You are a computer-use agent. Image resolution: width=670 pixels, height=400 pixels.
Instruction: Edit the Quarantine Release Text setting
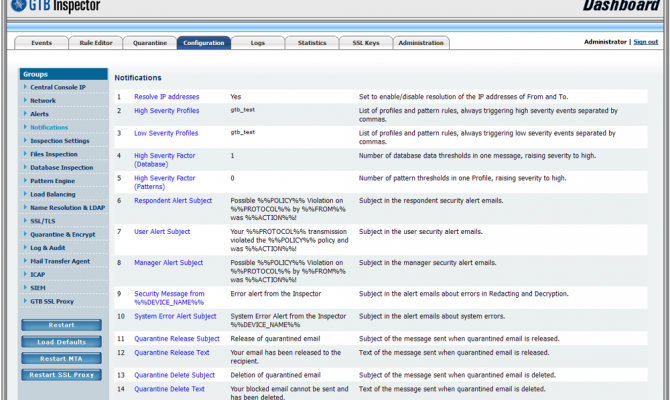tap(172, 353)
